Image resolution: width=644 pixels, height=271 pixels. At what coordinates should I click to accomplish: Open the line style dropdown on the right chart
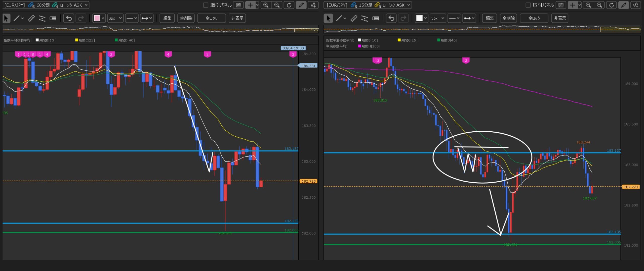(454, 18)
